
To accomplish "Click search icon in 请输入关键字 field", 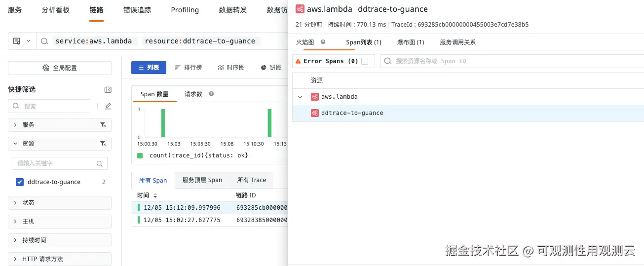I will pyautogui.click(x=100, y=163).
